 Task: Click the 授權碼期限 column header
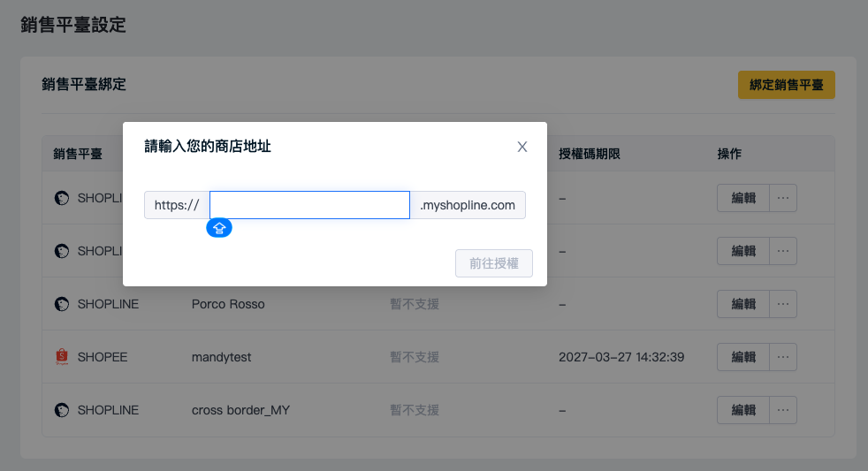(589, 154)
